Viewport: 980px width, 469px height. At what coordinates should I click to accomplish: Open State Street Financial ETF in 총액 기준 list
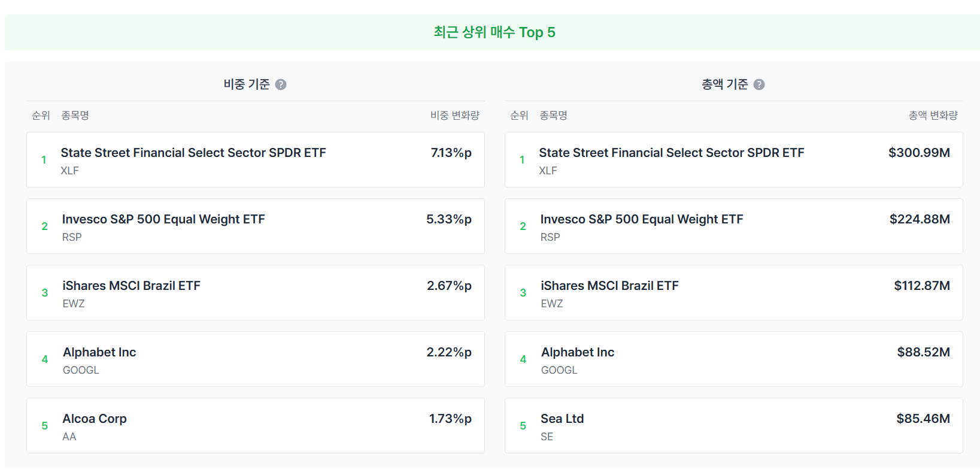[734, 160]
